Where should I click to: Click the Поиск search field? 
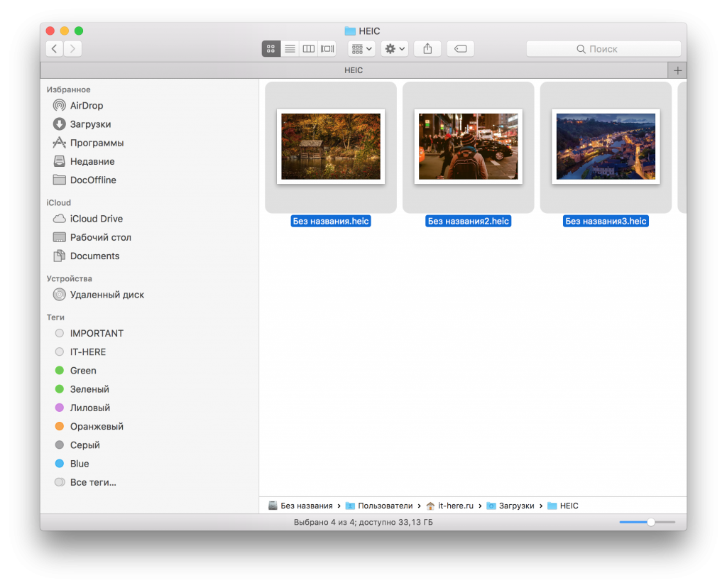(x=603, y=49)
